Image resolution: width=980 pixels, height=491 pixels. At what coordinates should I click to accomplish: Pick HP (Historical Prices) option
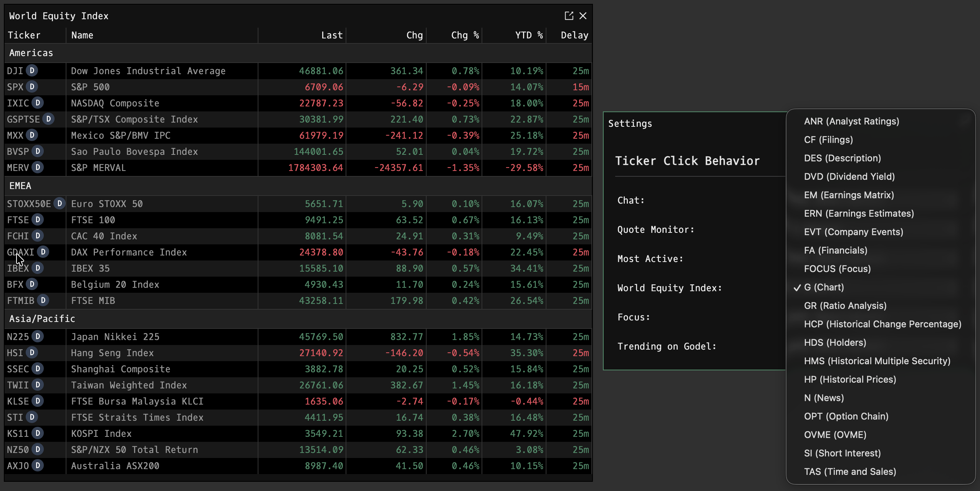881,380
